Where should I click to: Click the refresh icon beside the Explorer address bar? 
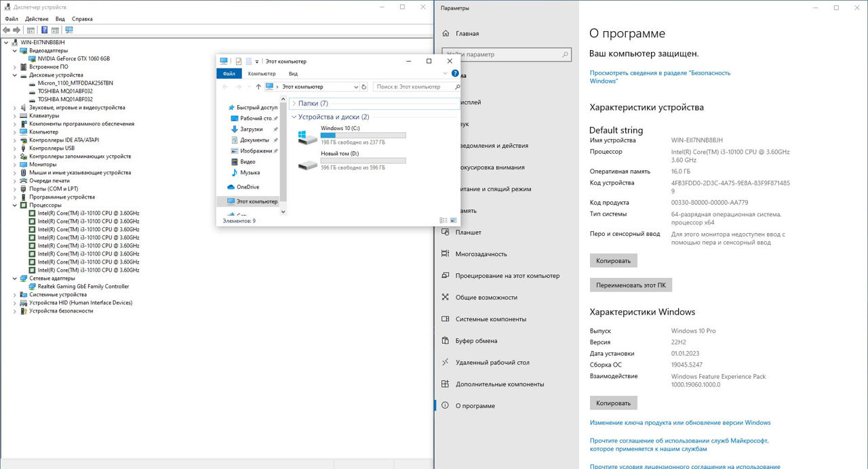pos(364,87)
